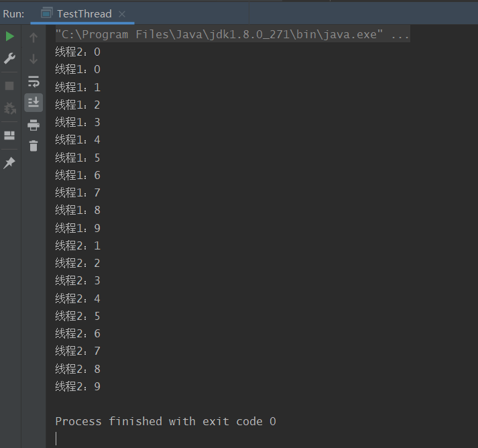Viewport: 478px width, 448px height.
Task: Click the output line 线程2: 9
Action: coord(78,386)
